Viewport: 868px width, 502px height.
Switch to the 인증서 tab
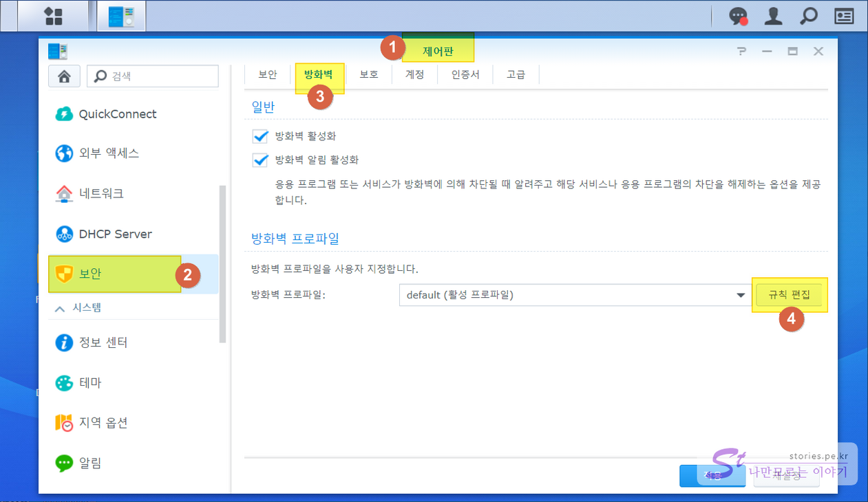(x=465, y=74)
